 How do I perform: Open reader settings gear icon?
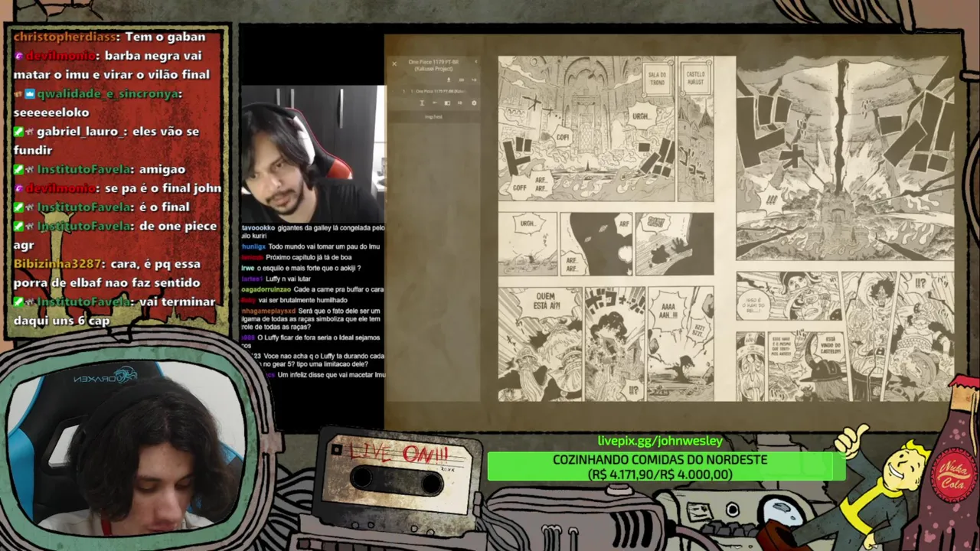coord(474,103)
